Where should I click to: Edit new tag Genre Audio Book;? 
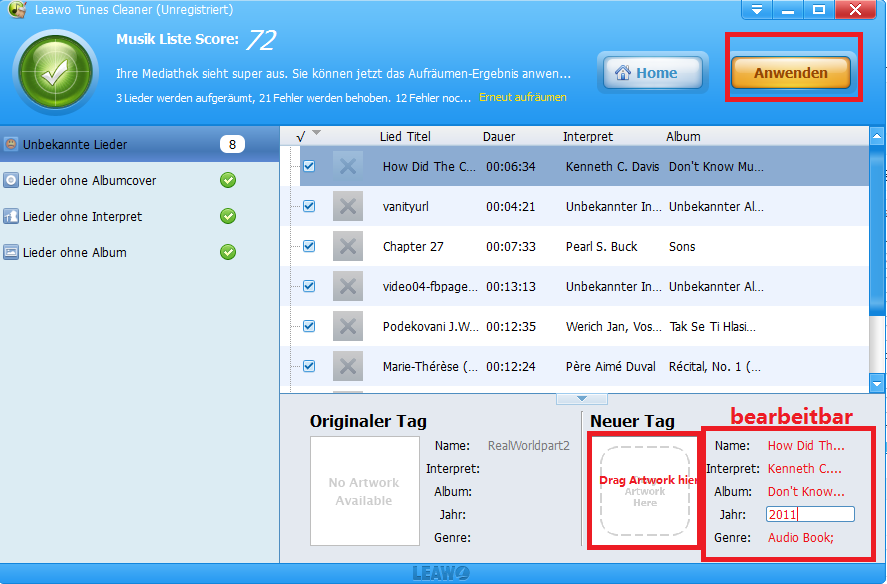tap(800, 538)
